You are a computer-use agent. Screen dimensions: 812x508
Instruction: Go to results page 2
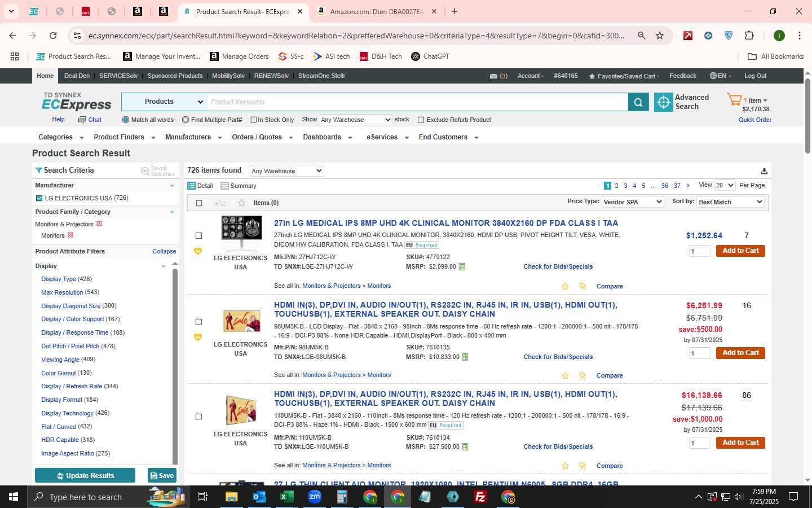point(616,186)
